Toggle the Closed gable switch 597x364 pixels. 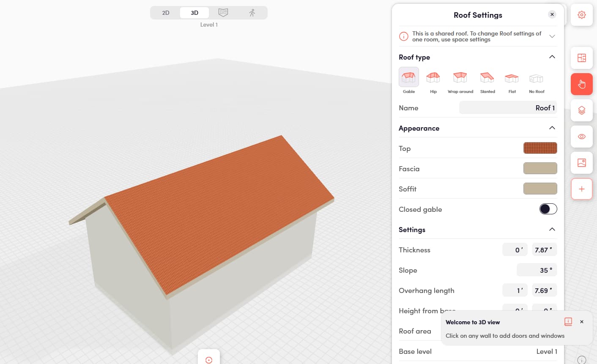pos(548,209)
